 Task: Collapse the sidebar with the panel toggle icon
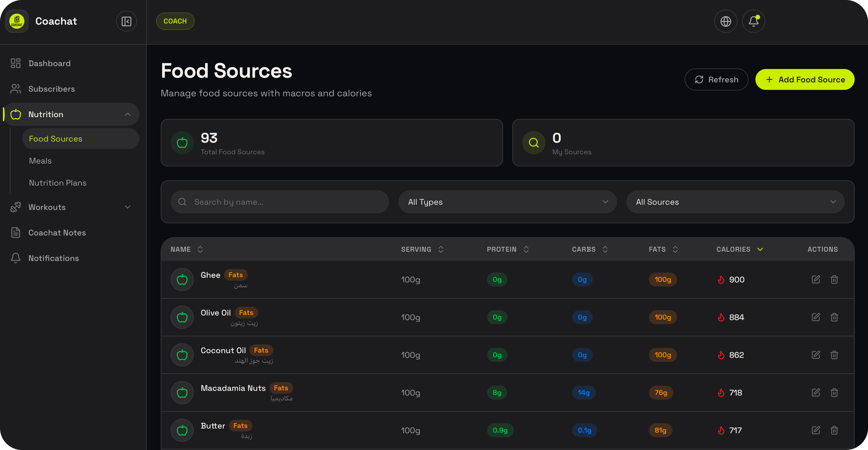click(126, 21)
